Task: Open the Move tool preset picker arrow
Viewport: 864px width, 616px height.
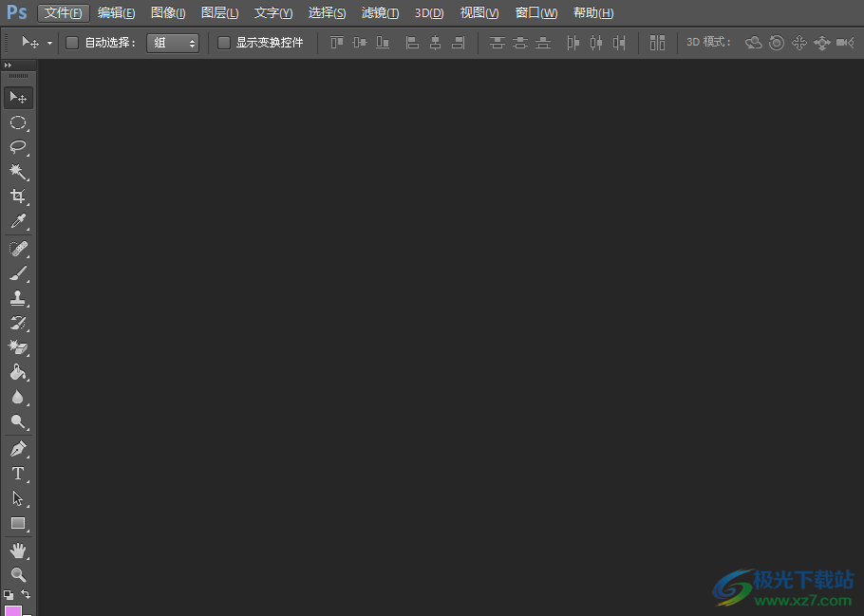Action: click(x=49, y=43)
